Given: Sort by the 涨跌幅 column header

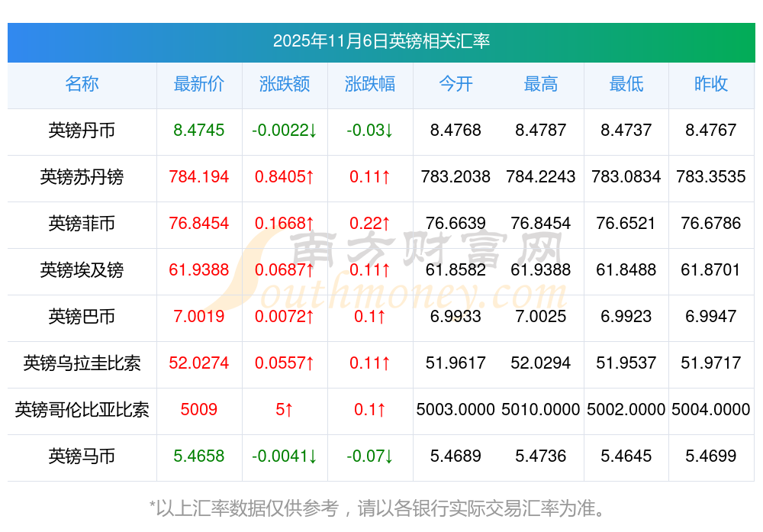Looking at the screenshot, I should click(370, 84).
